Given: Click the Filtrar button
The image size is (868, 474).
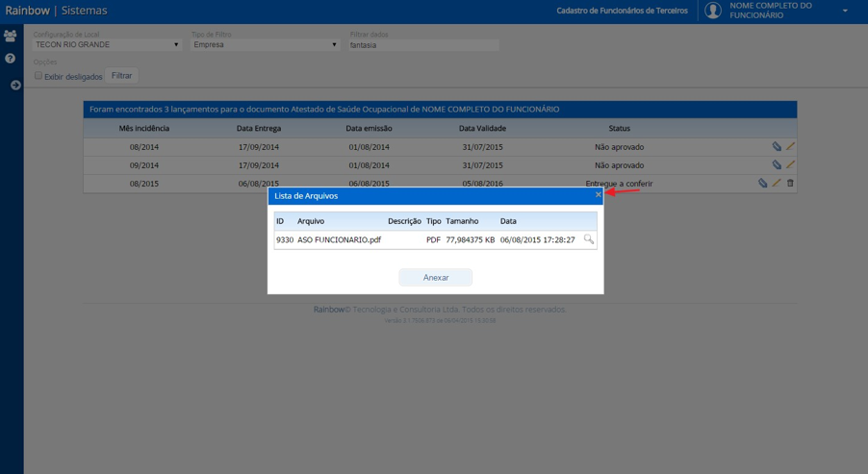Looking at the screenshot, I should pyautogui.click(x=122, y=76).
